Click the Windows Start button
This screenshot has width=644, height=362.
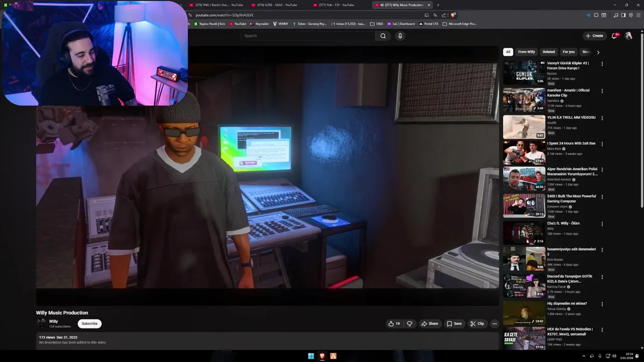(x=311, y=356)
